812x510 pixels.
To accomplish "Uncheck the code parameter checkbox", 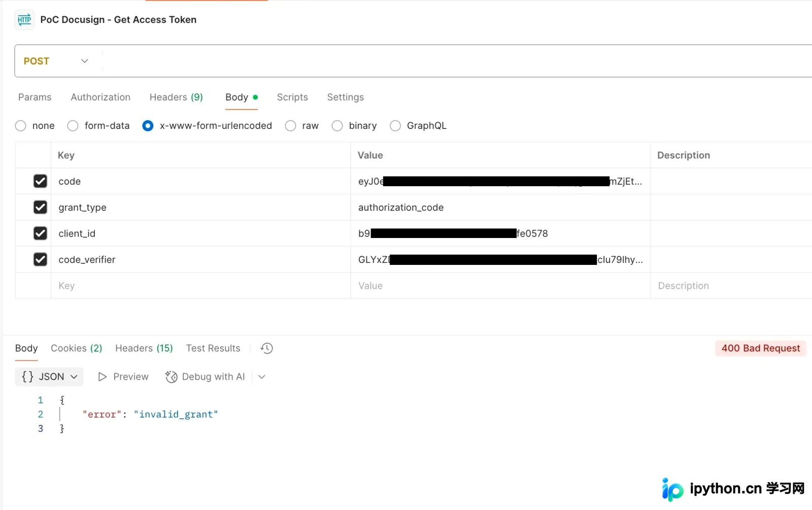I will (40, 181).
